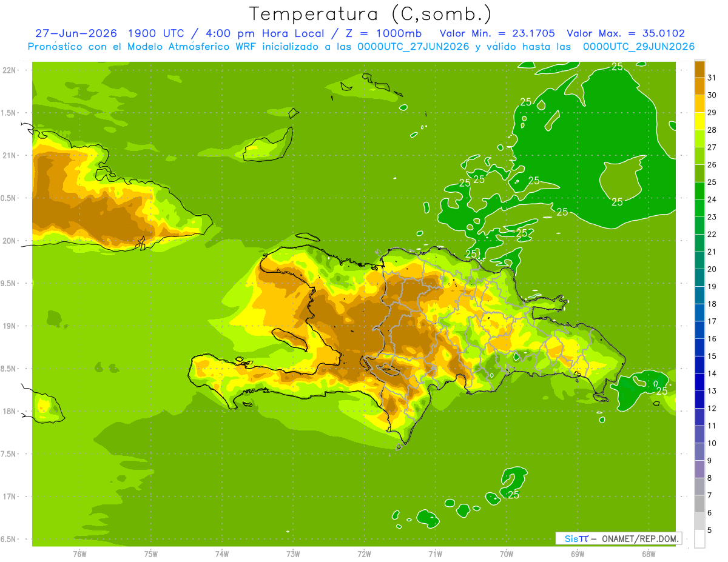Click the brown legend swatch above 31
The image size is (728, 562).
699,69
